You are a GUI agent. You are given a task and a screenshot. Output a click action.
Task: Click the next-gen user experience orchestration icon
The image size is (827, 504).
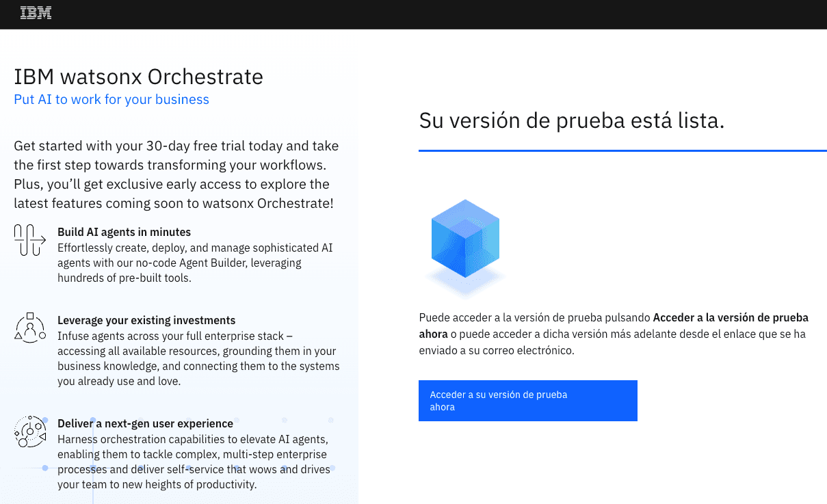click(x=29, y=432)
